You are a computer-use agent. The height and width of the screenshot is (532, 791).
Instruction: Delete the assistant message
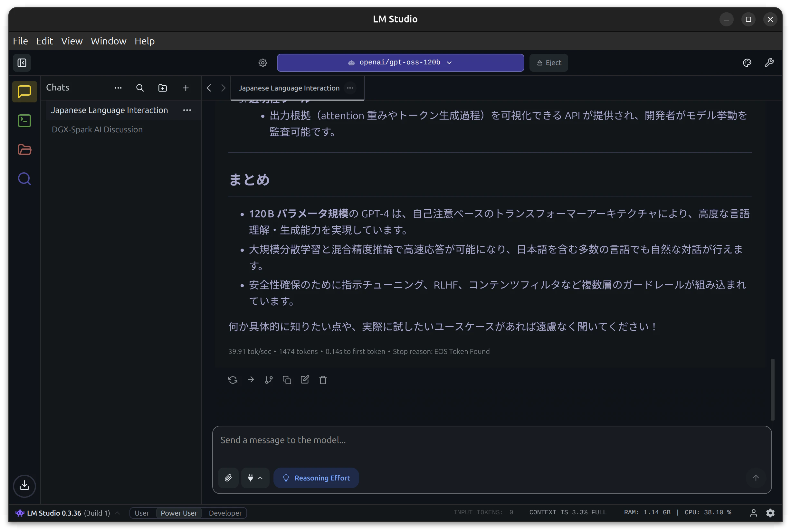coord(323,380)
